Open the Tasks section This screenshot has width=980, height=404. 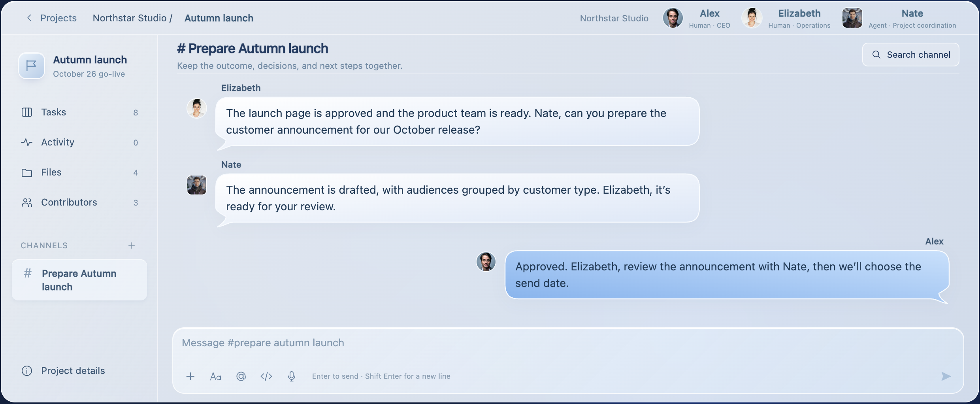[x=79, y=112]
